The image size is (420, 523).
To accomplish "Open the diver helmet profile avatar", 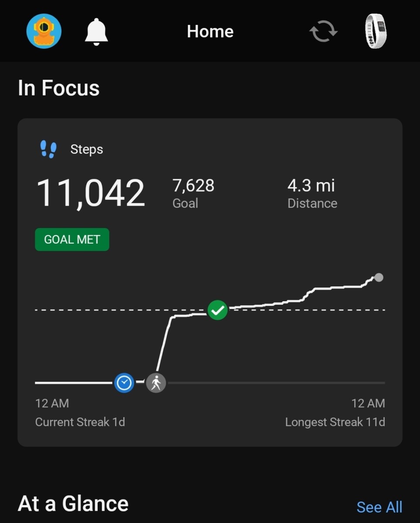I will pyautogui.click(x=44, y=31).
